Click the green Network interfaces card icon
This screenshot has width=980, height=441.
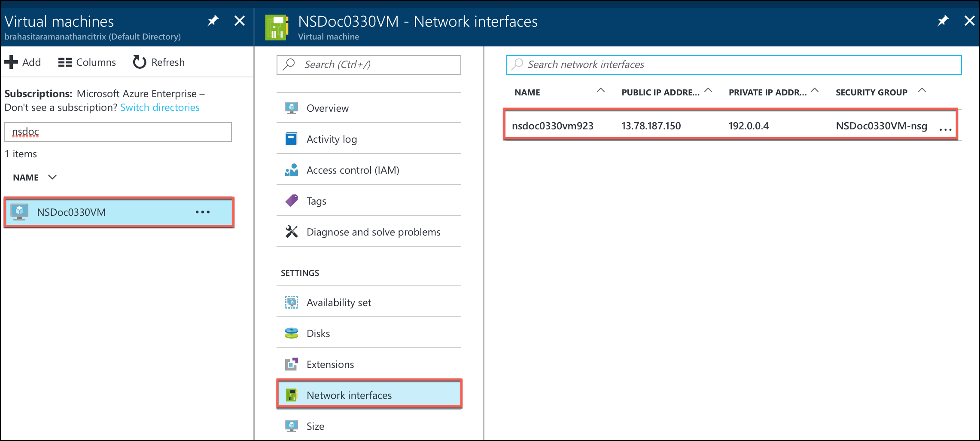click(x=292, y=395)
